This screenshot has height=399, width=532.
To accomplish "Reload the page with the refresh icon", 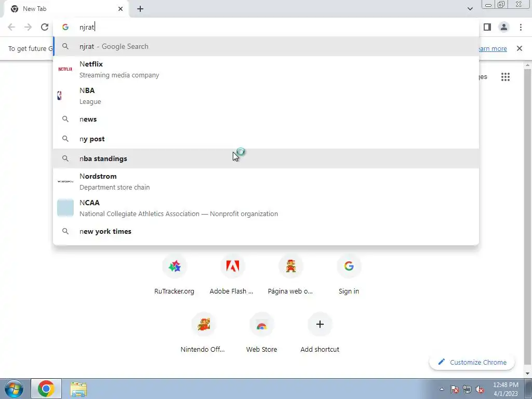I will [x=45, y=27].
